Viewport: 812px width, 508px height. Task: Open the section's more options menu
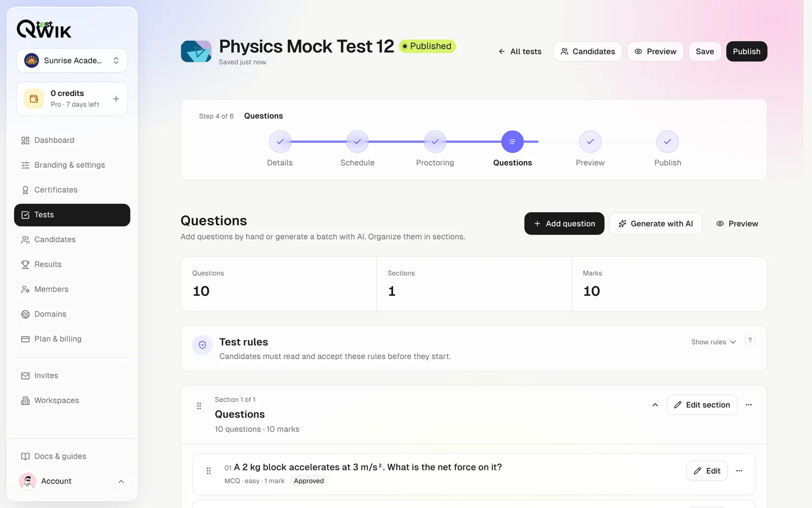749,405
